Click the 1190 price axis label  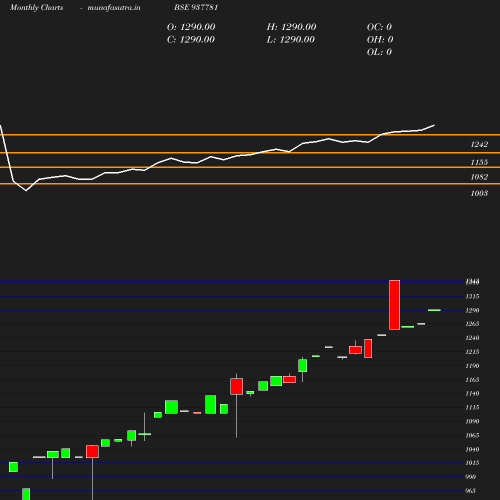click(x=472, y=366)
